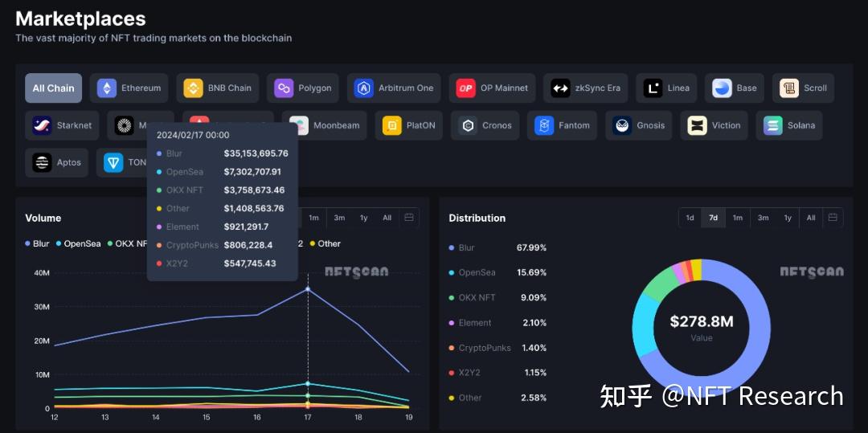Switch Distribution to 3m range

763,218
